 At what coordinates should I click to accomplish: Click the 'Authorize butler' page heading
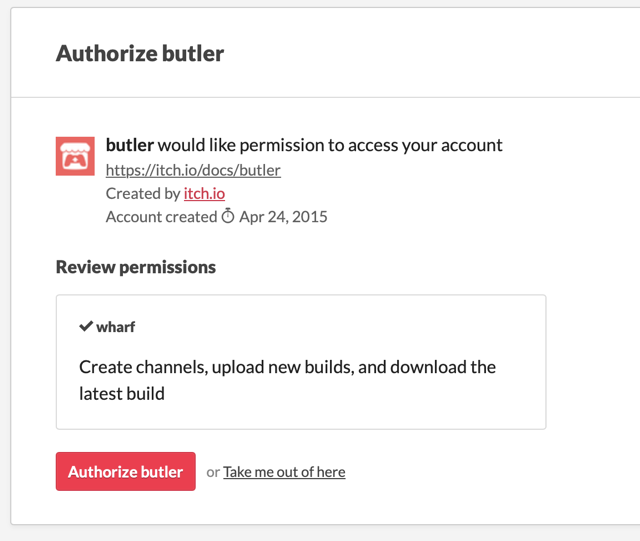140,54
